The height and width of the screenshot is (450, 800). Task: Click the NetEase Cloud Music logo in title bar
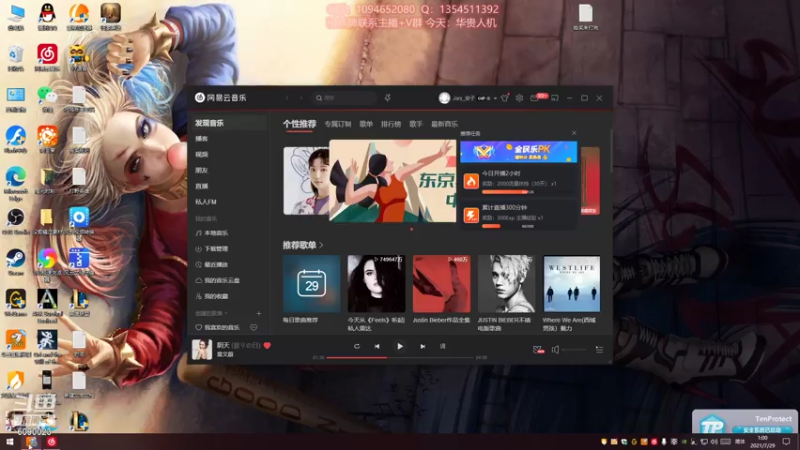pos(220,97)
